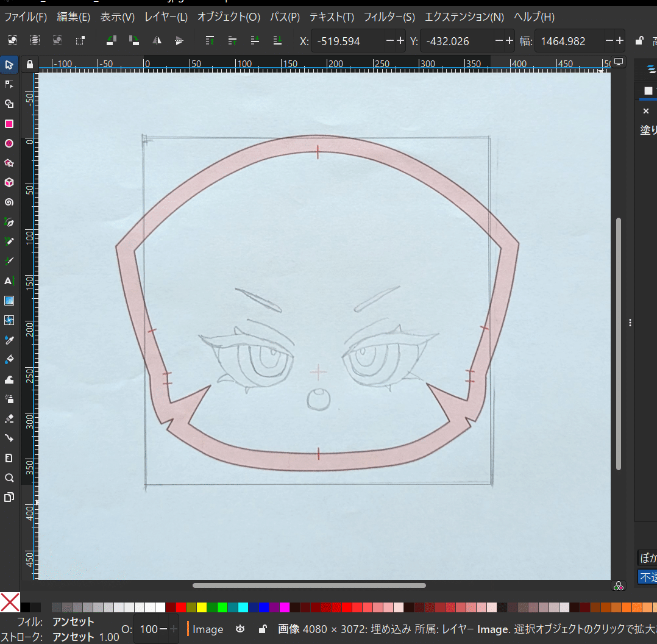Screen dimensions: 657x644
Task: Select the Selector arrow tool
Action: tap(9, 65)
